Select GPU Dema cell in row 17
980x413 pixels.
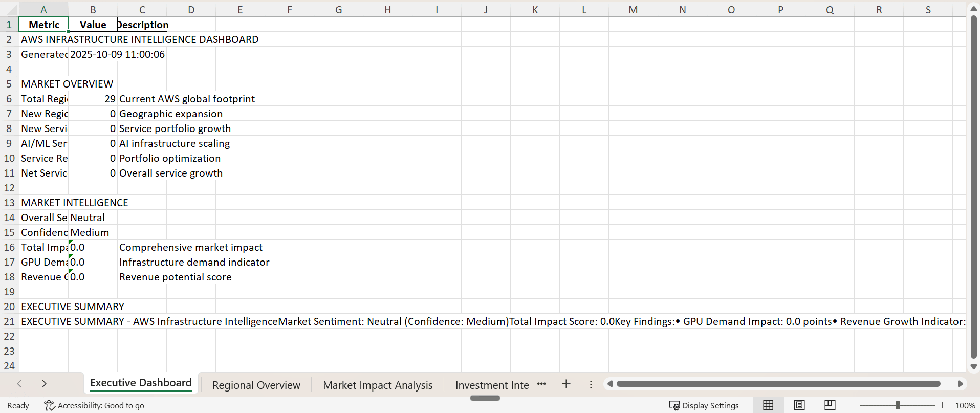point(43,262)
